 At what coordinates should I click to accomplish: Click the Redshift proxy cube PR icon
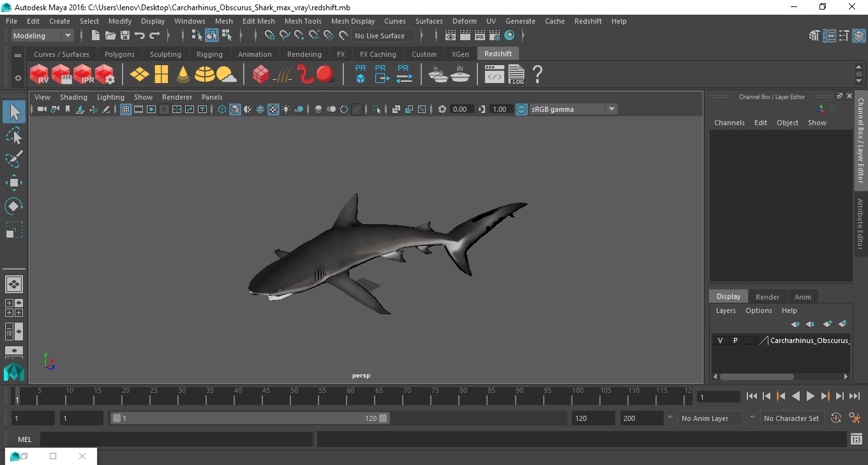tap(361, 74)
